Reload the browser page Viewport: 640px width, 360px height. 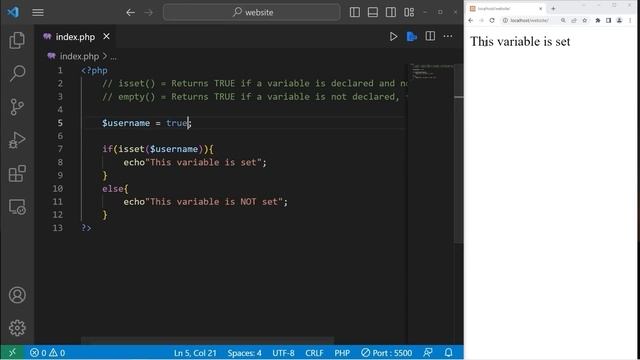(x=492, y=20)
